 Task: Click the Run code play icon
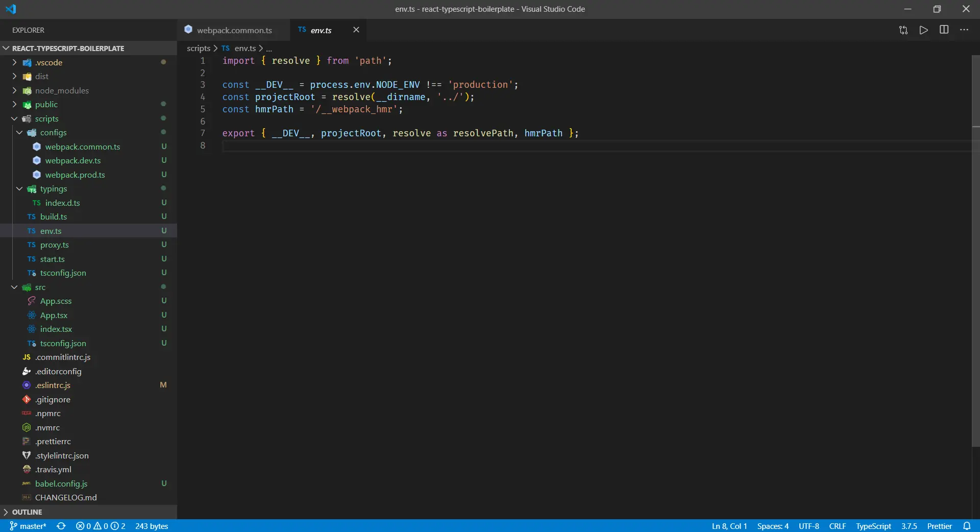pyautogui.click(x=924, y=30)
